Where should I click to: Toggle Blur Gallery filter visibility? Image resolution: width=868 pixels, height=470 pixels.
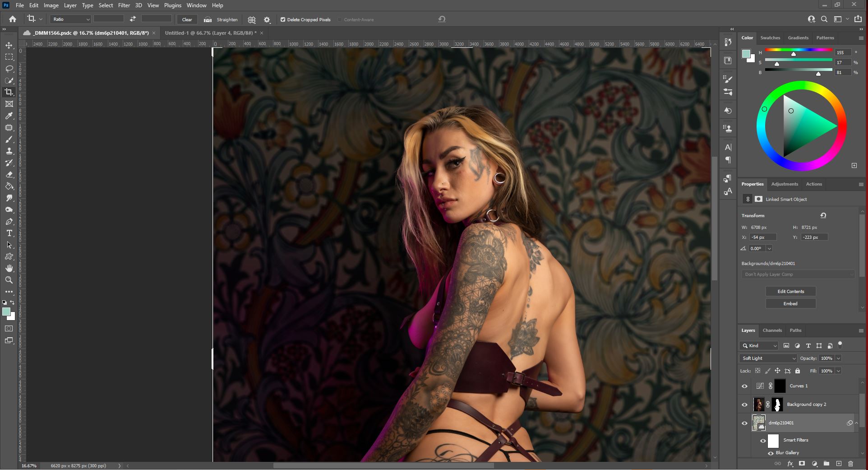pos(771,453)
